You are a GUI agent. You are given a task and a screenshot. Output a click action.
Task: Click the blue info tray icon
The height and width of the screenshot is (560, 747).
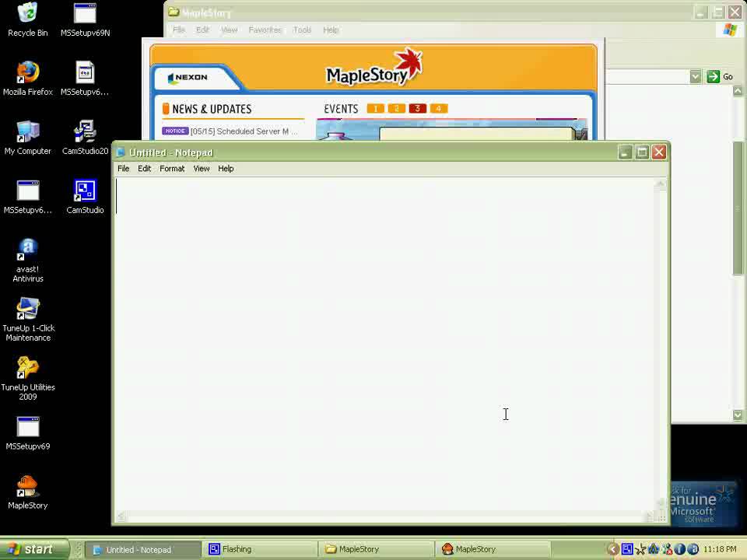(680, 550)
